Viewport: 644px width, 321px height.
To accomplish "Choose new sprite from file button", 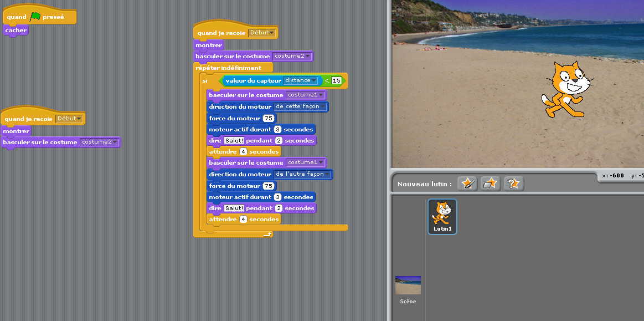I will click(x=491, y=184).
